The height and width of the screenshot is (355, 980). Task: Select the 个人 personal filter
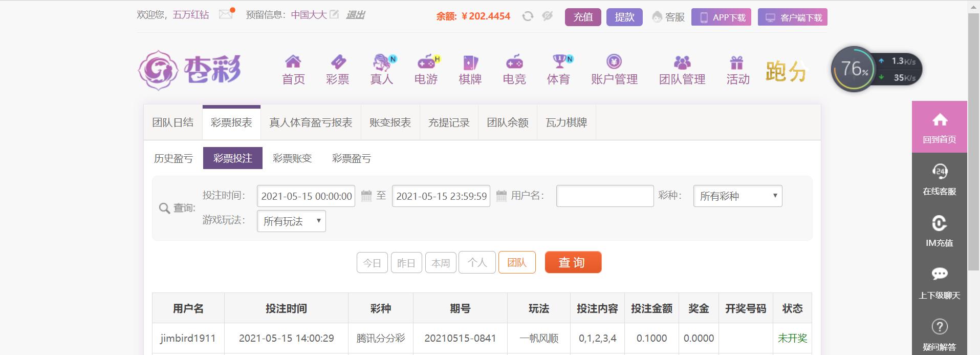pyautogui.click(x=477, y=262)
